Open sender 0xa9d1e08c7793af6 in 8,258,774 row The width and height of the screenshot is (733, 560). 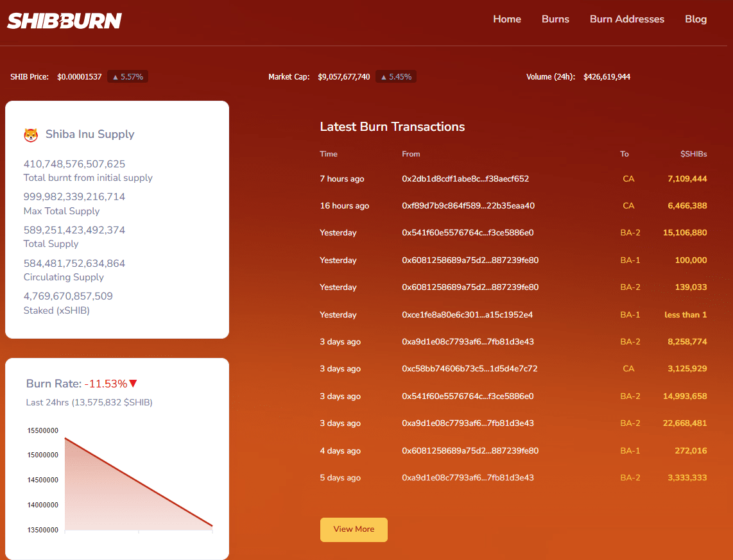coord(468,341)
